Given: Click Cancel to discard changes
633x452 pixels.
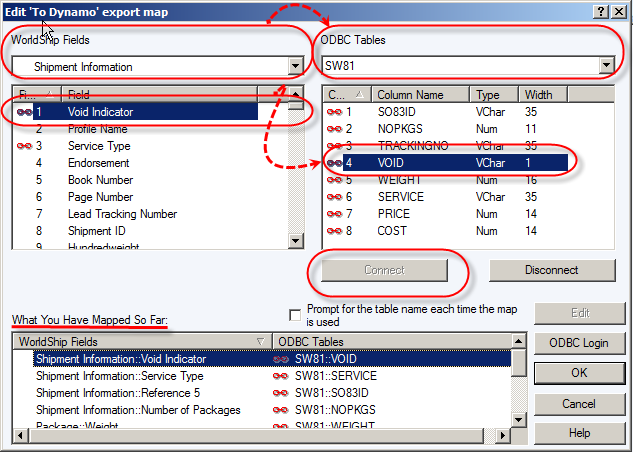Looking at the screenshot, I should pyautogui.click(x=580, y=404).
